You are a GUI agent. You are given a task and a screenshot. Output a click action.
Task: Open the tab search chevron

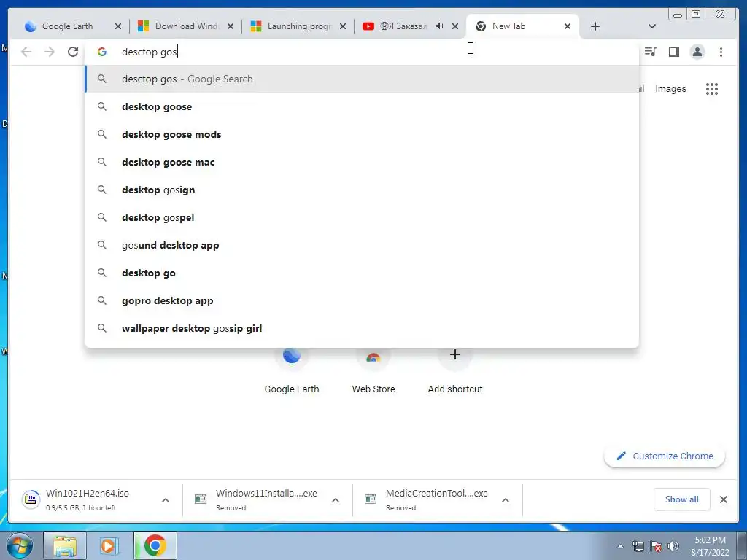652,26
